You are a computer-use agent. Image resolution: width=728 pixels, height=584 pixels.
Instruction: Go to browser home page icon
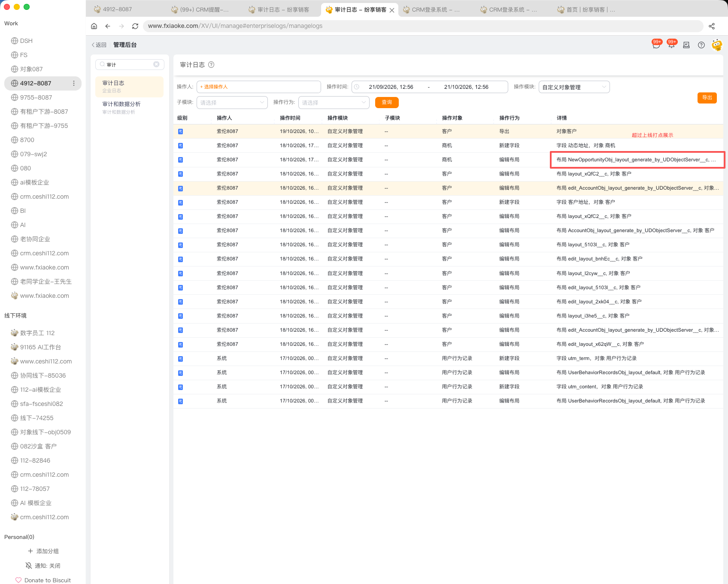tap(94, 26)
